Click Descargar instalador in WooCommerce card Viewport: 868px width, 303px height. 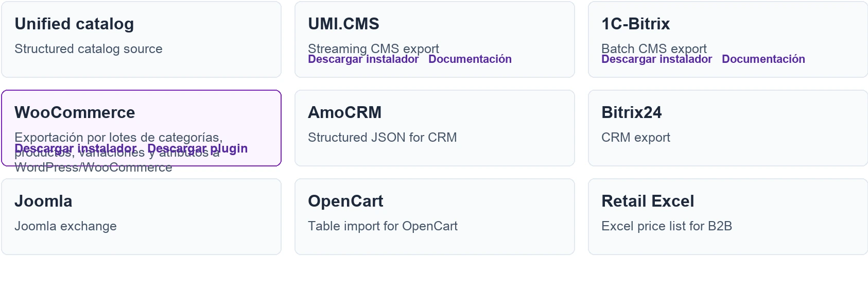(x=76, y=148)
